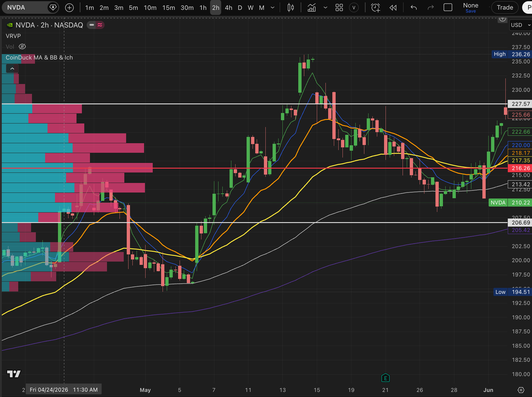This screenshot has height=397, width=532.
Task: Choose the 1h interval
Action: point(203,8)
